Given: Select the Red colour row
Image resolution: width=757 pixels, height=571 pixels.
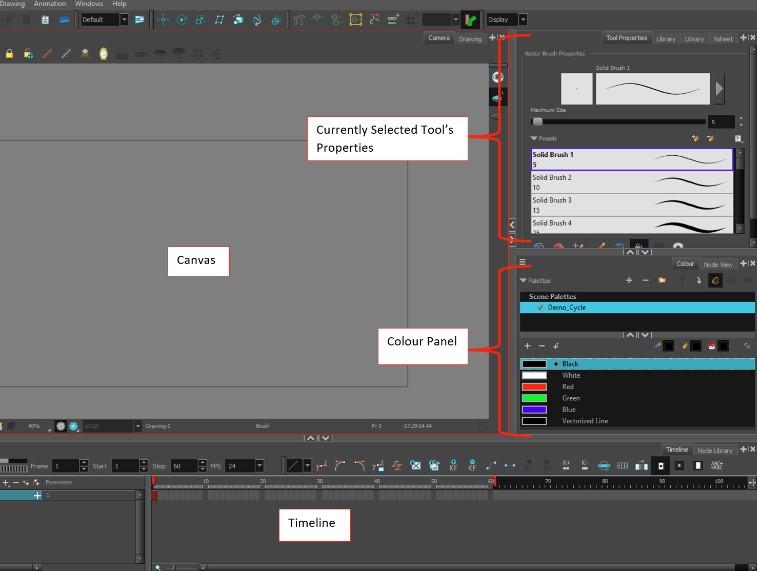Looking at the screenshot, I should 637,387.
